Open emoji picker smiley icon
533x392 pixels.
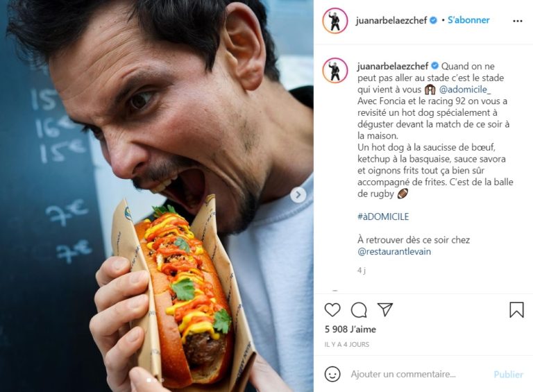[x=332, y=374]
